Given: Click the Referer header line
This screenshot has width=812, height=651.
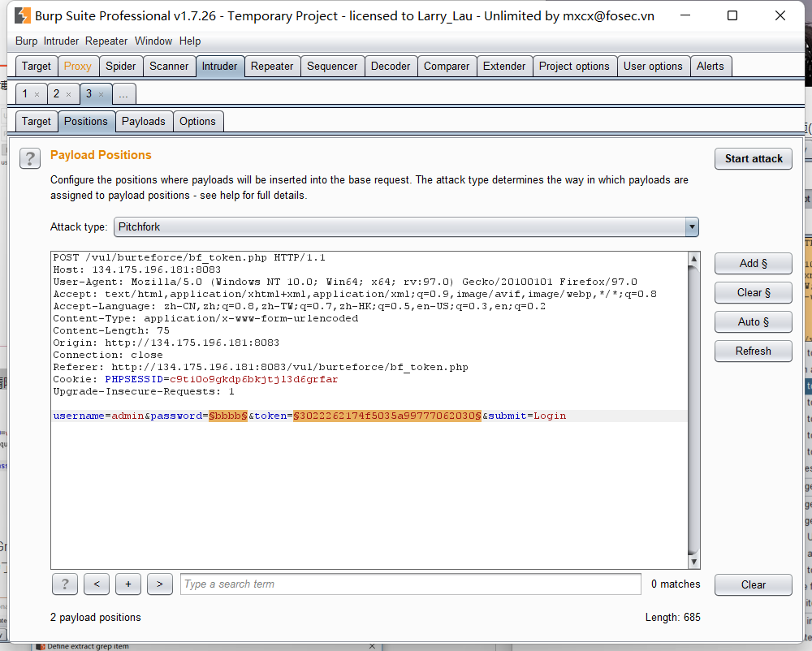Looking at the screenshot, I should pyautogui.click(x=261, y=367).
